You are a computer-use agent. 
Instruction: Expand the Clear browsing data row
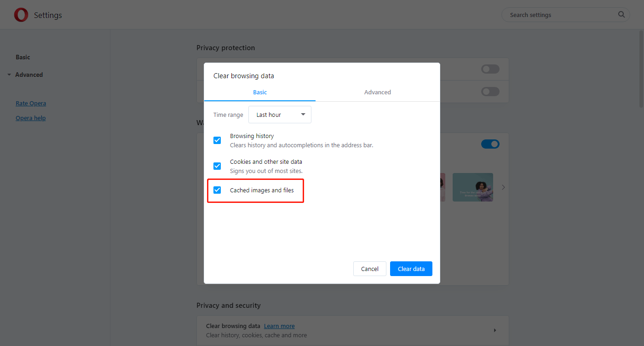tap(494, 330)
